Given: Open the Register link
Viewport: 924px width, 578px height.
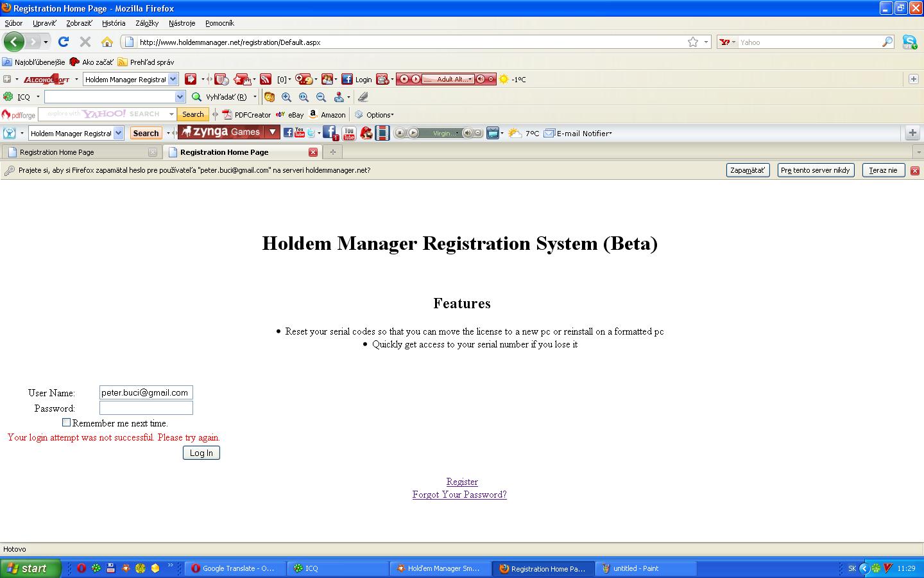Looking at the screenshot, I should (462, 482).
